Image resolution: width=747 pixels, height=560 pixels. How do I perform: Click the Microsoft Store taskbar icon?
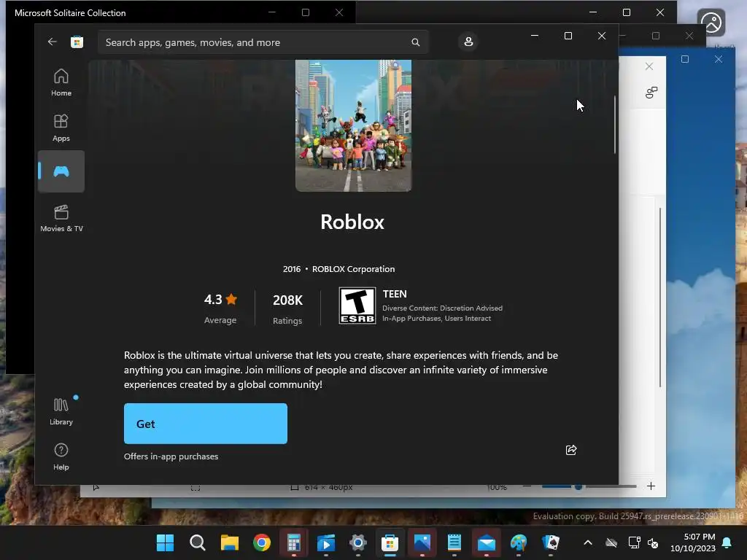coord(390,542)
